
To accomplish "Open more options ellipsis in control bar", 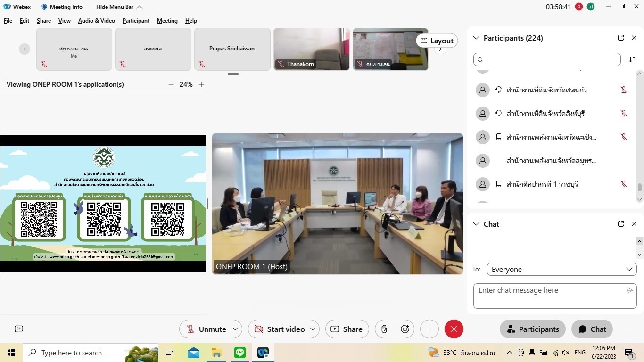I will pos(429,329).
